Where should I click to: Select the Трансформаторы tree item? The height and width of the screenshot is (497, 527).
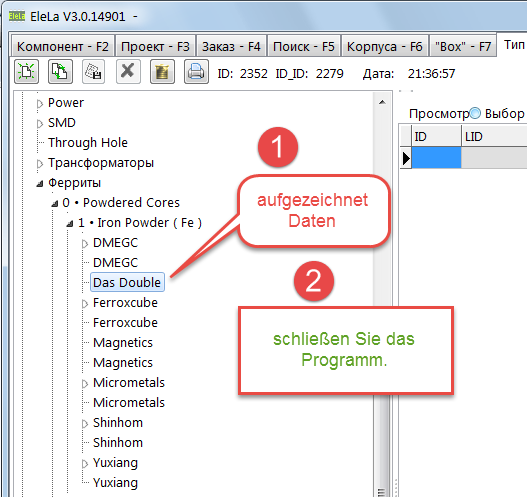coord(101,163)
